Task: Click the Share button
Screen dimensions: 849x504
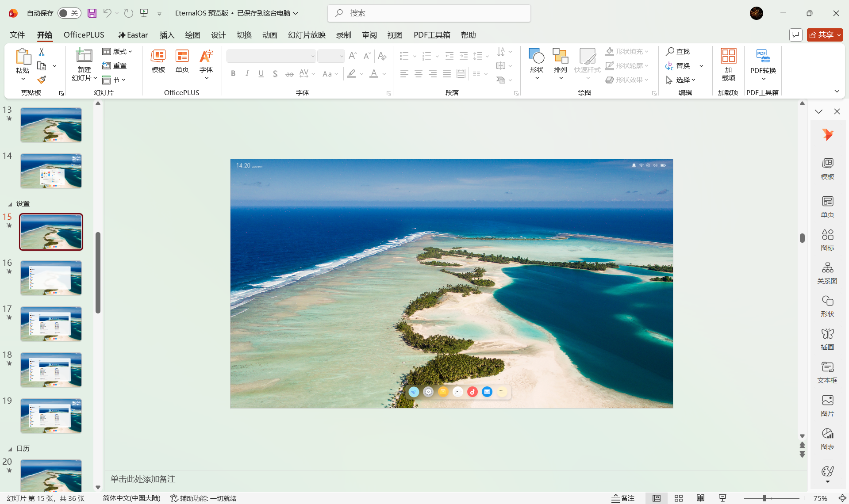Action: pyautogui.click(x=824, y=35)
